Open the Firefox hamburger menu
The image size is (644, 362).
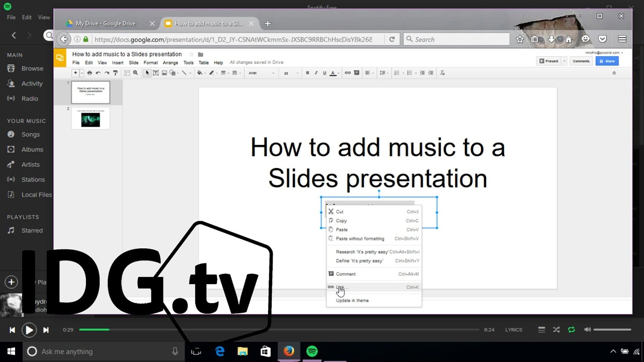coord(622,39)
